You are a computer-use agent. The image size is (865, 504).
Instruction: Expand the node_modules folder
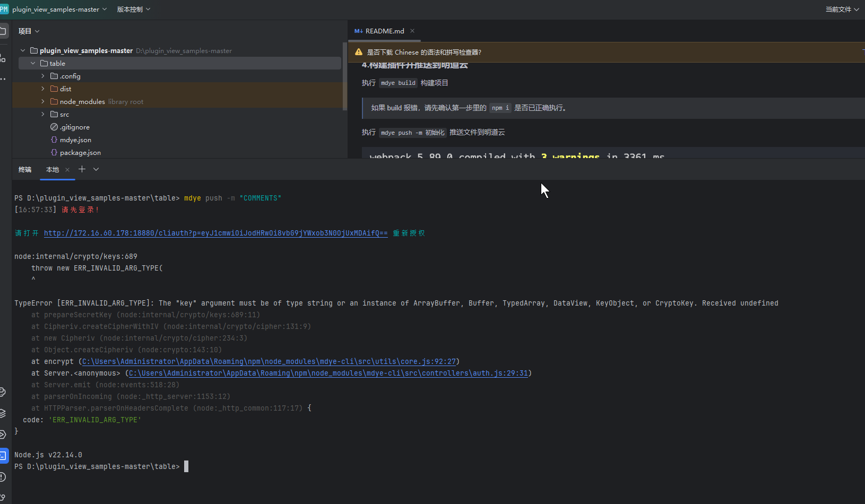point(43,101)
